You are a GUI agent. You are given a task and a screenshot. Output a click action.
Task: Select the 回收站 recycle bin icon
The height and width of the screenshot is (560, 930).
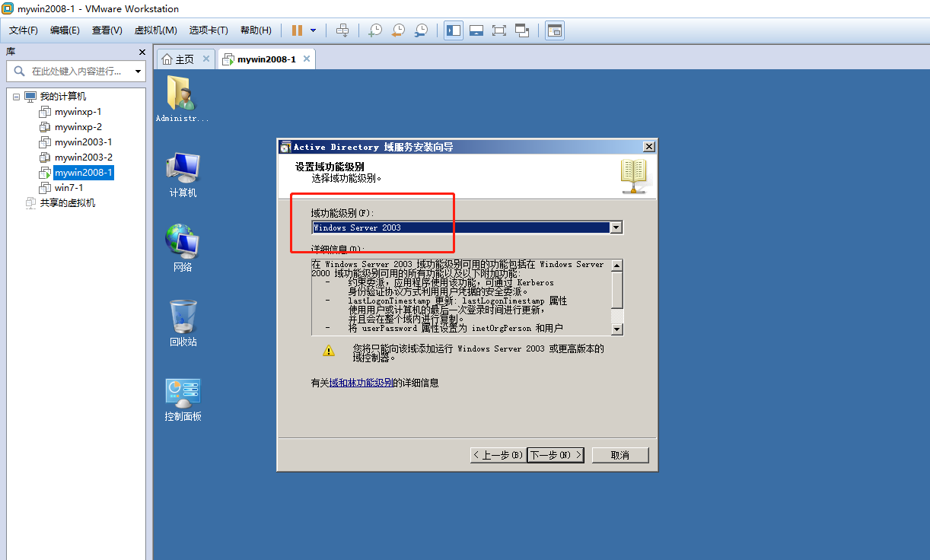coord(183,323)
